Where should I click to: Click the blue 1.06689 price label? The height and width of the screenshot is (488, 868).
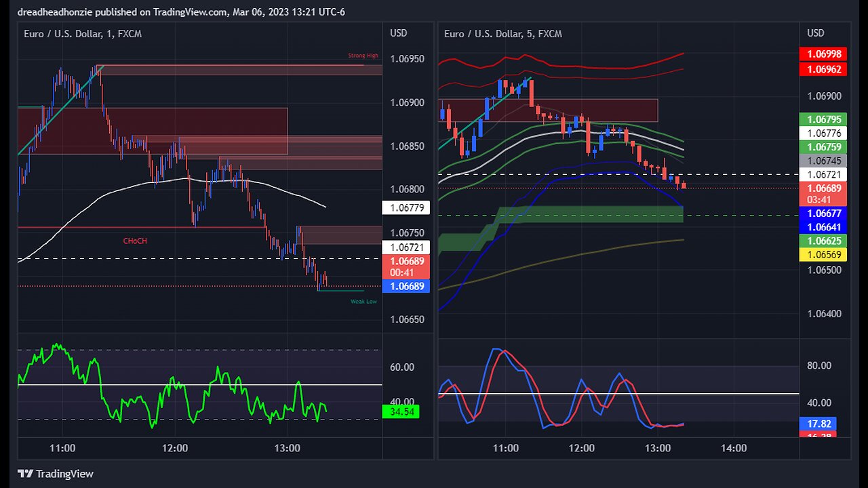click(x=408, y=286)
